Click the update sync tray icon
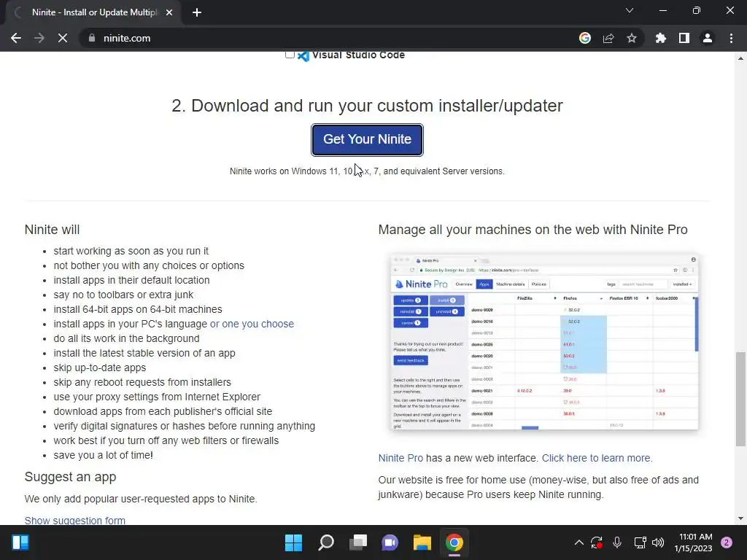 [x=597, y=542]
